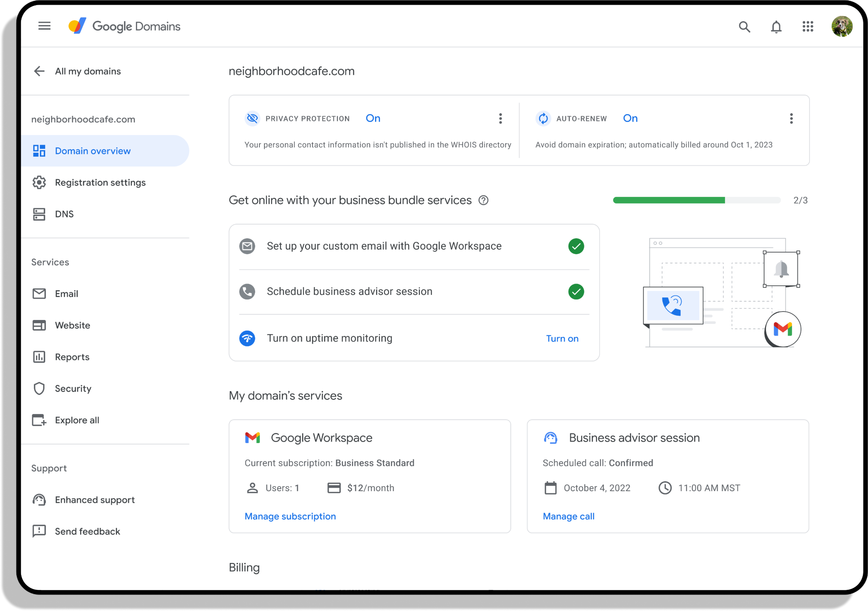Click the Auto-renew refresh icon
The image size is (868, 611).
543,118
